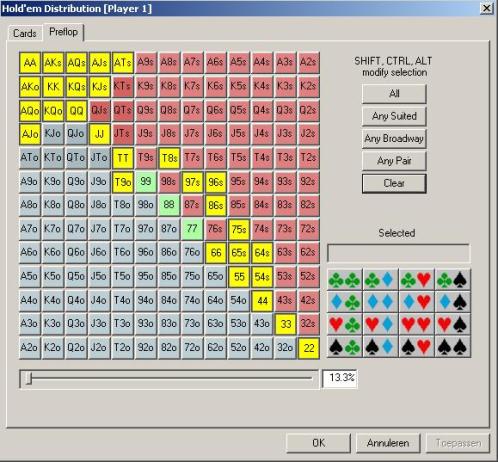498x462 pixels.
Task: Click the club-spade suit combination
Action: (453, 280)
